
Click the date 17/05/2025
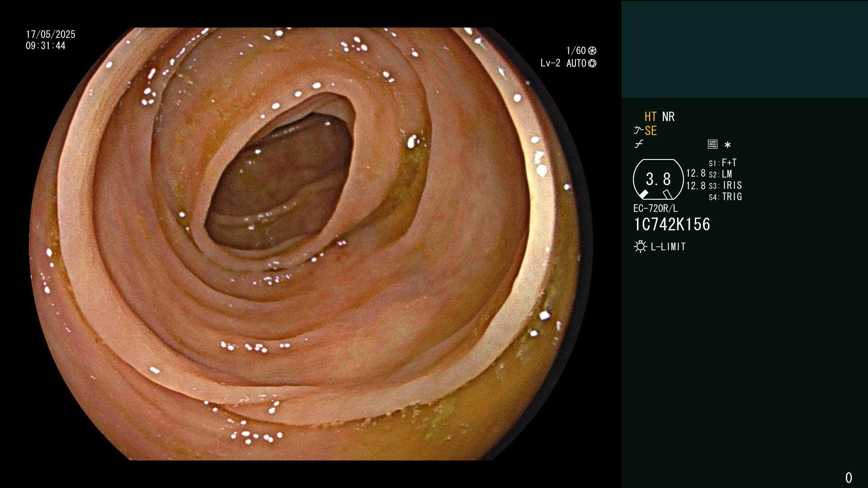[x=51, y=34]
